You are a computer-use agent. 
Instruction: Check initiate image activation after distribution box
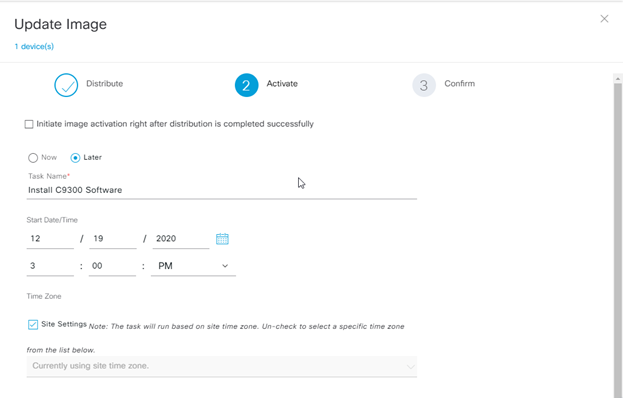tap(29, 124)
